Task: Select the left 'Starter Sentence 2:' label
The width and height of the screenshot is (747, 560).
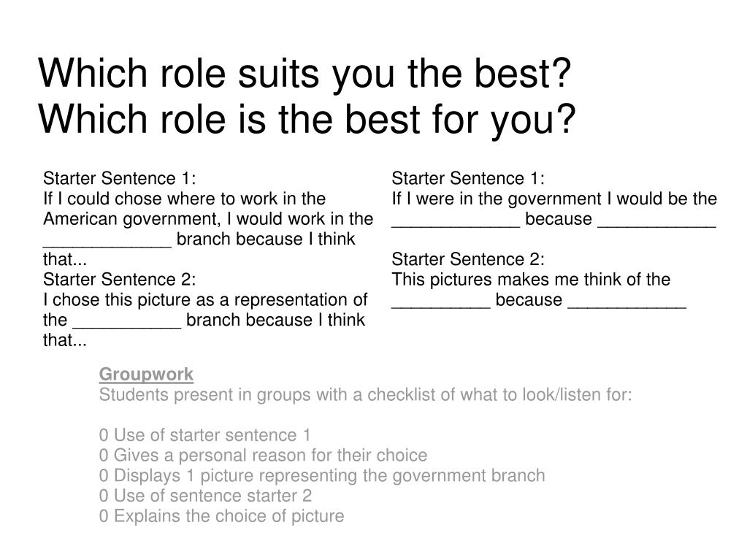Action: click(x=120, y=280)
